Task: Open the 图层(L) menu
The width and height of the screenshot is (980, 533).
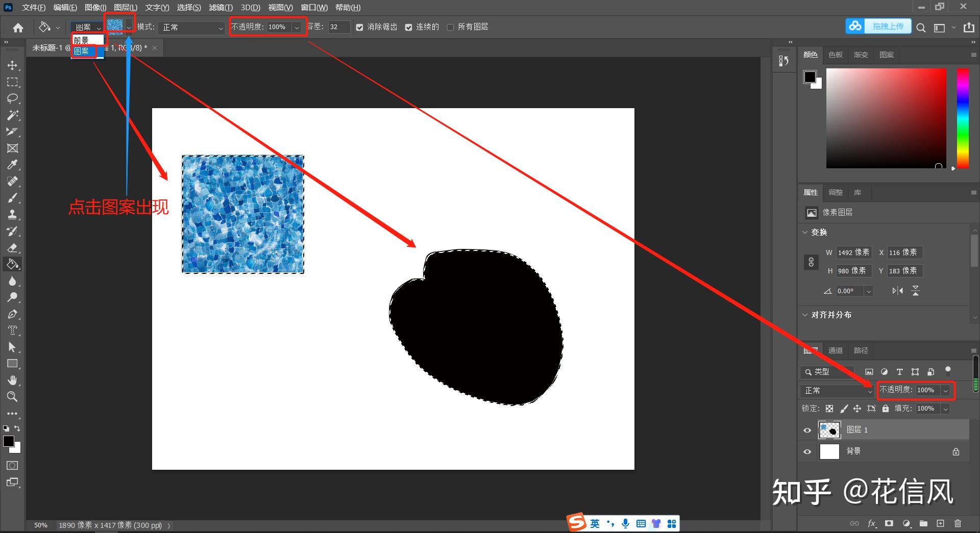Action: coord(126,8)
